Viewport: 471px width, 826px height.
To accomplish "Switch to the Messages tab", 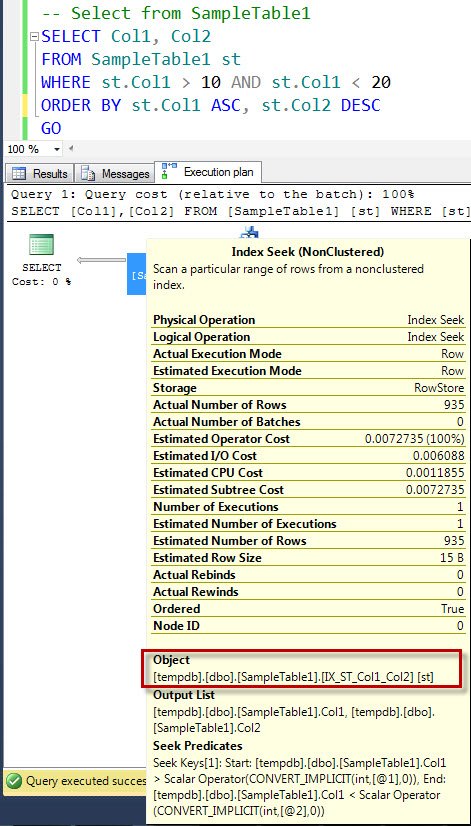I will [115, 173].
